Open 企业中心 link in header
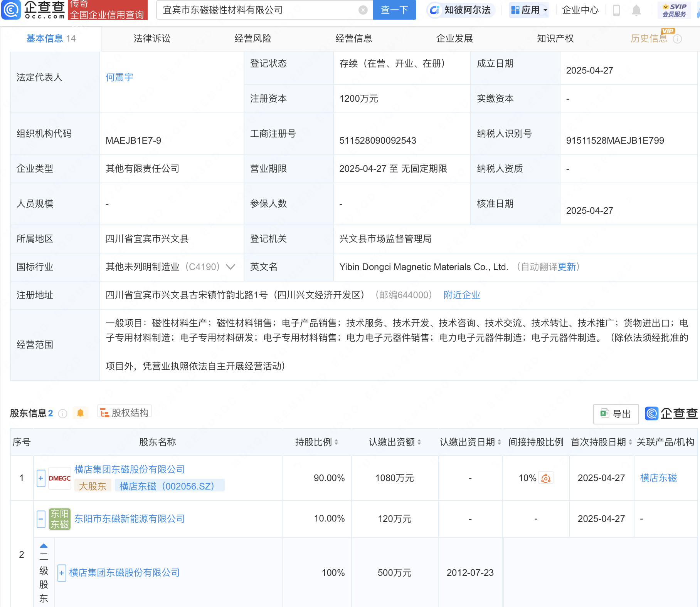This screenshot has width=700, height=607. click(x=580, y=10)
